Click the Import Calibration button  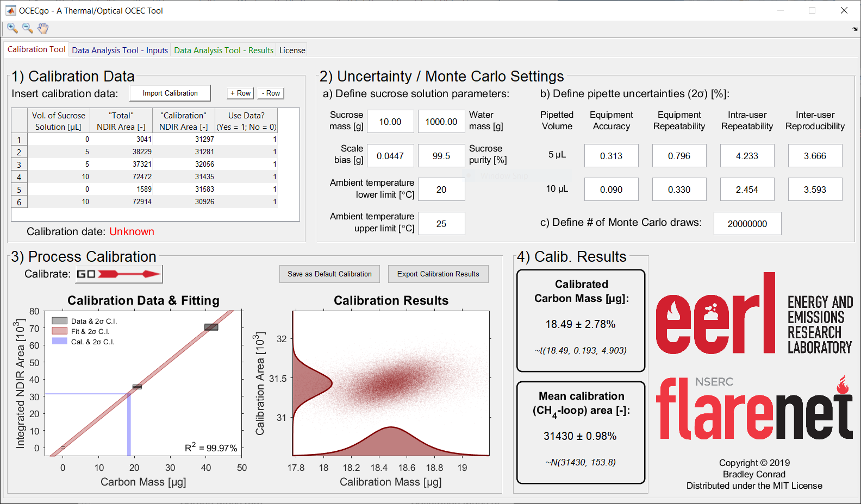170,93
